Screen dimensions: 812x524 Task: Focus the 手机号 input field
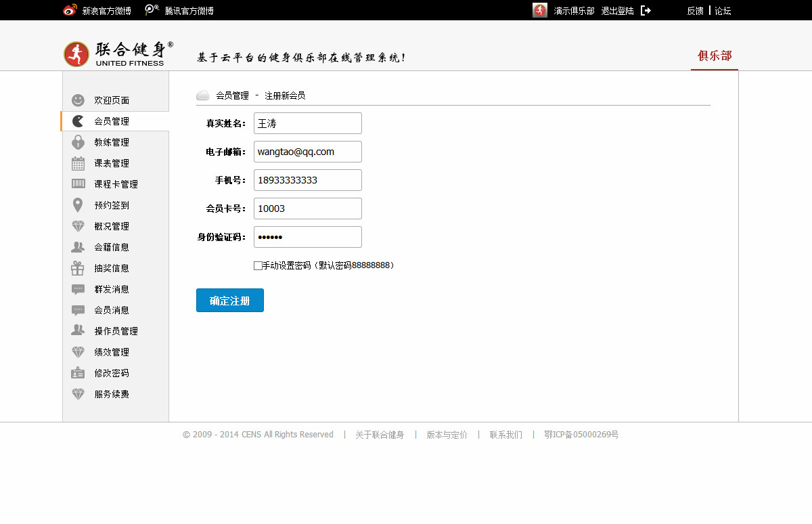307,180
